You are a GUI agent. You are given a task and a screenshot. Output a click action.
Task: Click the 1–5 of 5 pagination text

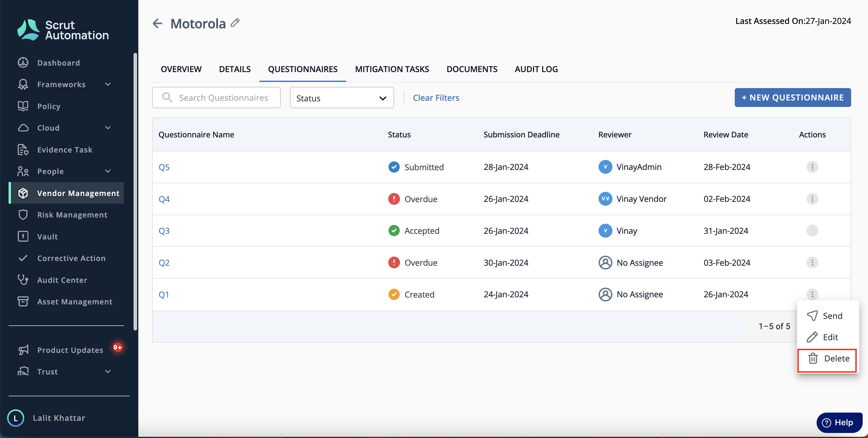[774, 326]
